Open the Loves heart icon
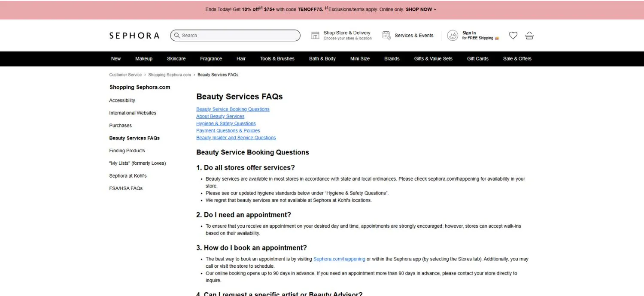The height and width of the screenshot is (296, 644). 513,36
